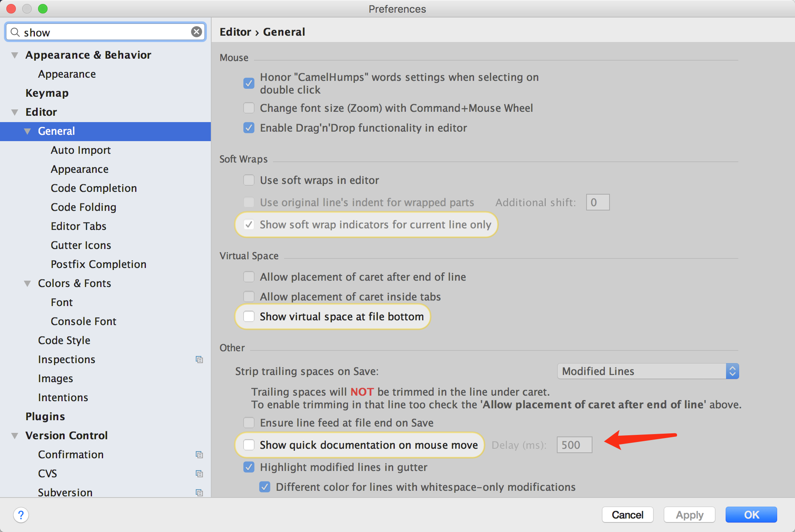This screenshot has height=532, width=795.
Task: Click the Delay (ms) input field
Action: click(x=574, y=445)
